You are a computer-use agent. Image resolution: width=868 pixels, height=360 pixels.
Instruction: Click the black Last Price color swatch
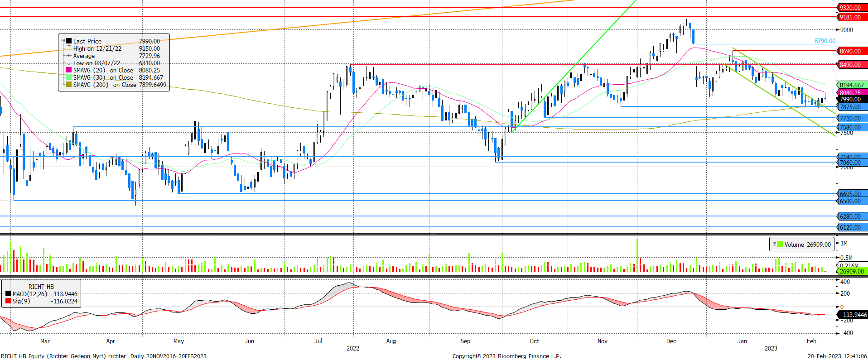(69, 41)
